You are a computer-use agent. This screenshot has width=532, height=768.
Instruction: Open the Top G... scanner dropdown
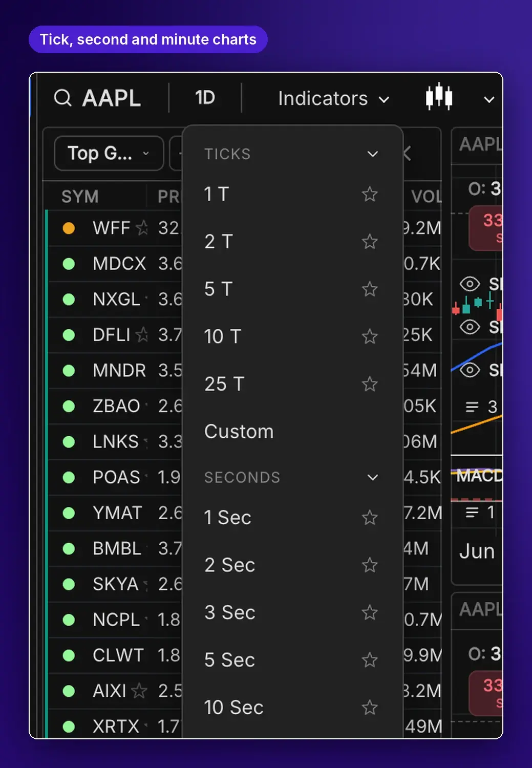pos(109,153)
